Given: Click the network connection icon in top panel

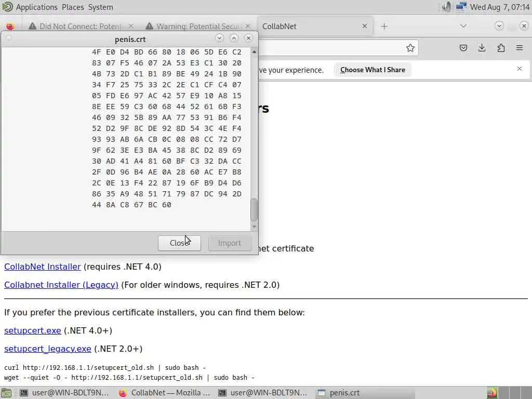Looking at the screenshot, I should pyautogui.click(x=461, y=7).
